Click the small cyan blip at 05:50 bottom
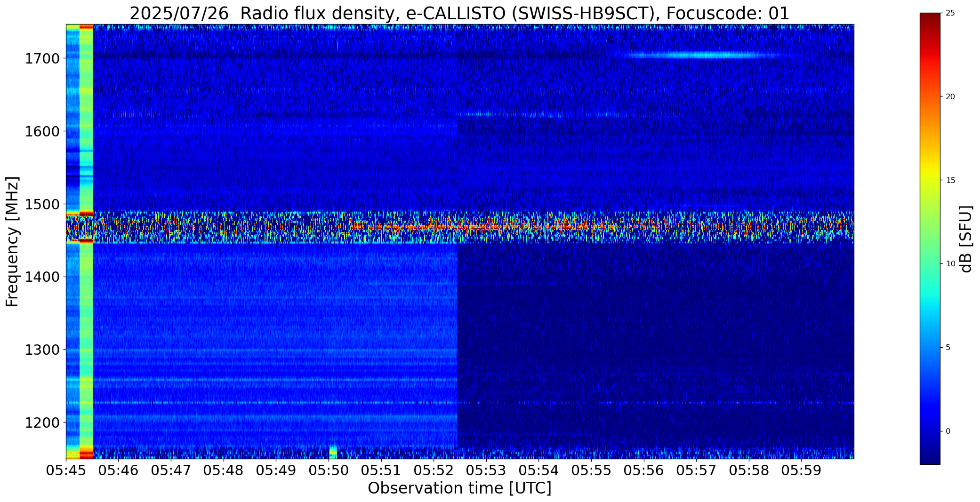 click(333, 452)
